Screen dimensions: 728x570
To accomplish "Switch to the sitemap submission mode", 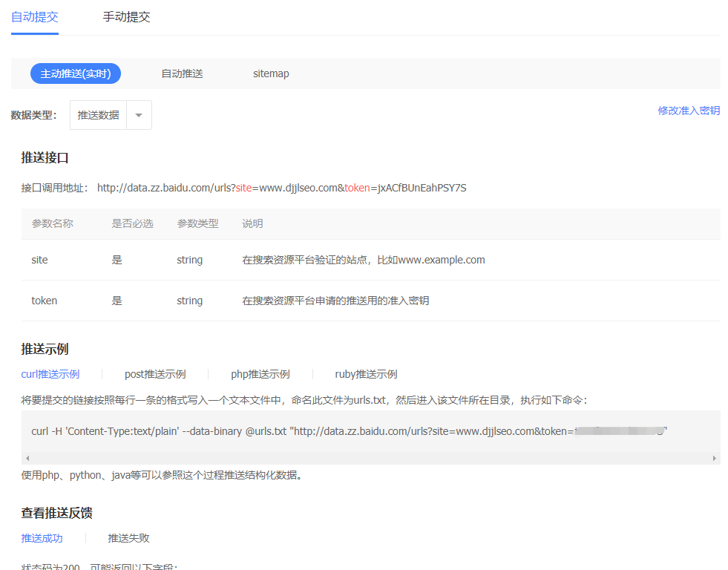I will [x=271, y=73].
